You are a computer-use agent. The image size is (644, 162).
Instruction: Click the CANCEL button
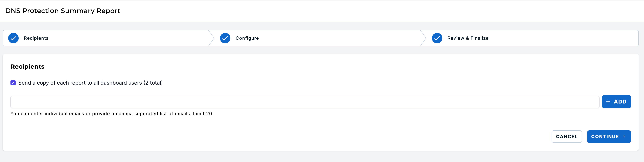pos(567,137)
